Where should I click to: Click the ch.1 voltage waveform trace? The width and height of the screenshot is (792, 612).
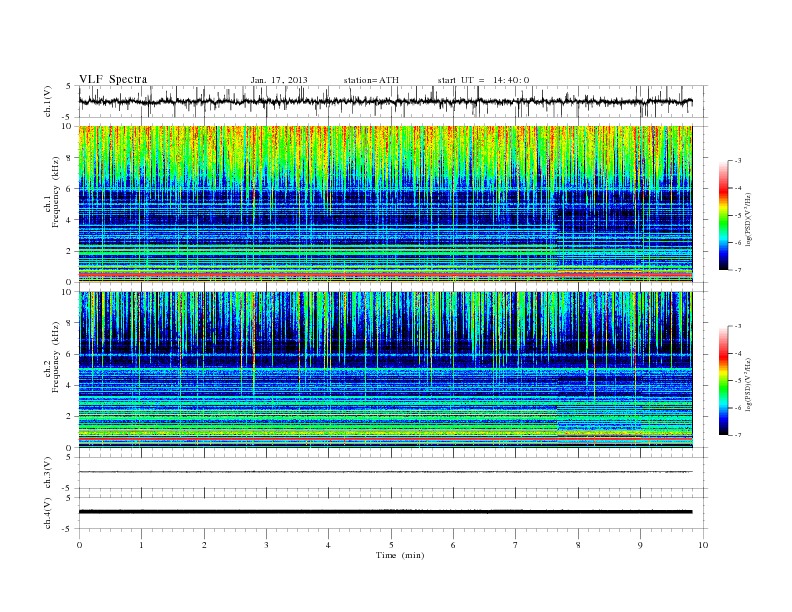coord(385,101)
